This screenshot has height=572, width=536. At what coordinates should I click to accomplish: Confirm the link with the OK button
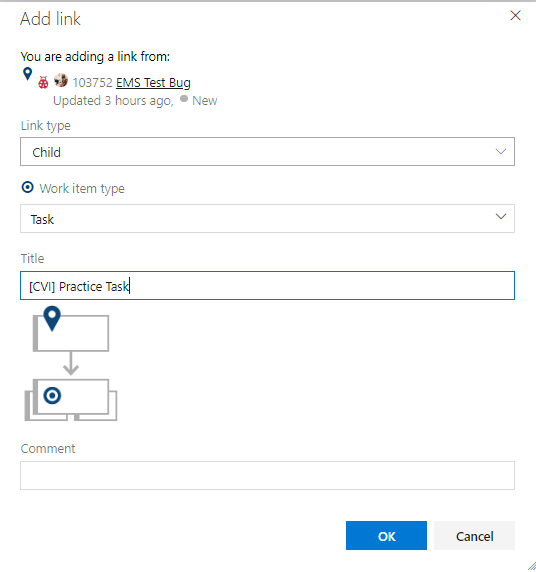[386, 536]
